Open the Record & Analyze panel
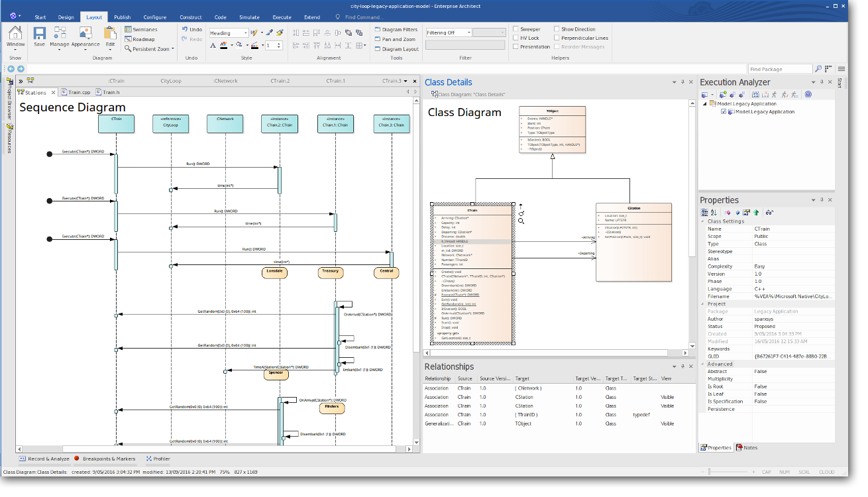 coord(44,459)
